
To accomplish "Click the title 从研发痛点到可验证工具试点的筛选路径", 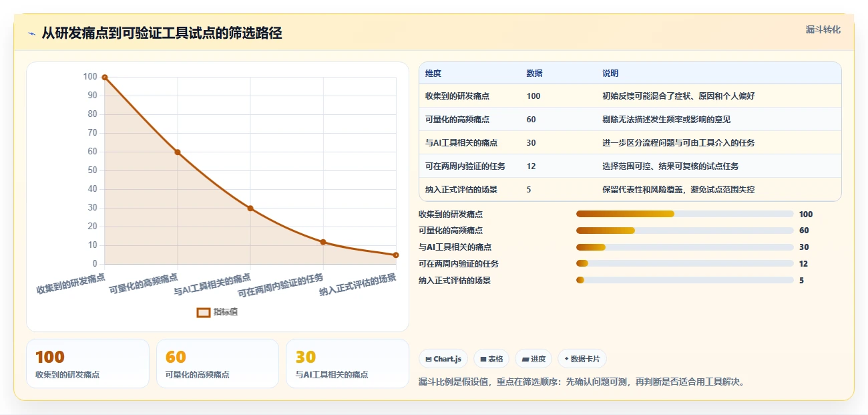I will [162, 33].
